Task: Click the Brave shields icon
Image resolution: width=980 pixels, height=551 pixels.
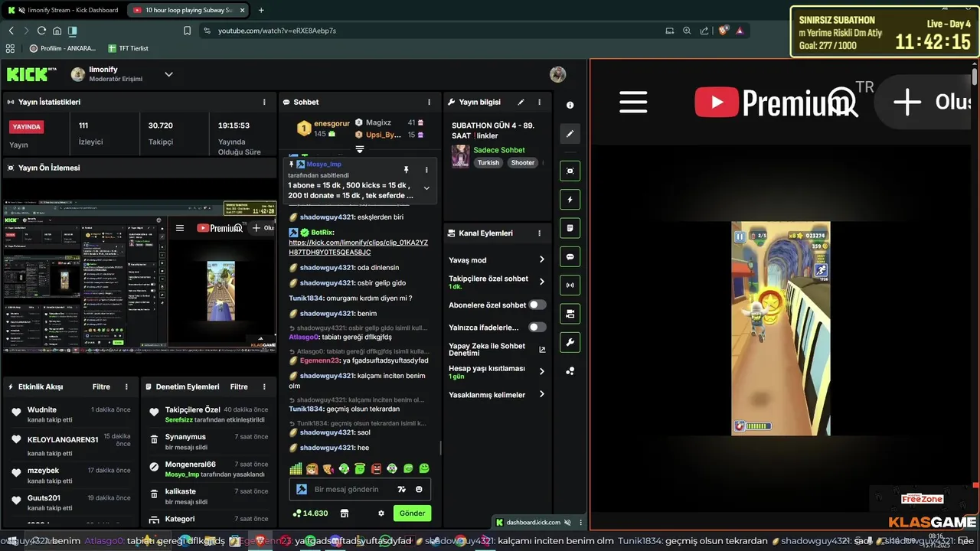Action: click(x=724, y=31)
